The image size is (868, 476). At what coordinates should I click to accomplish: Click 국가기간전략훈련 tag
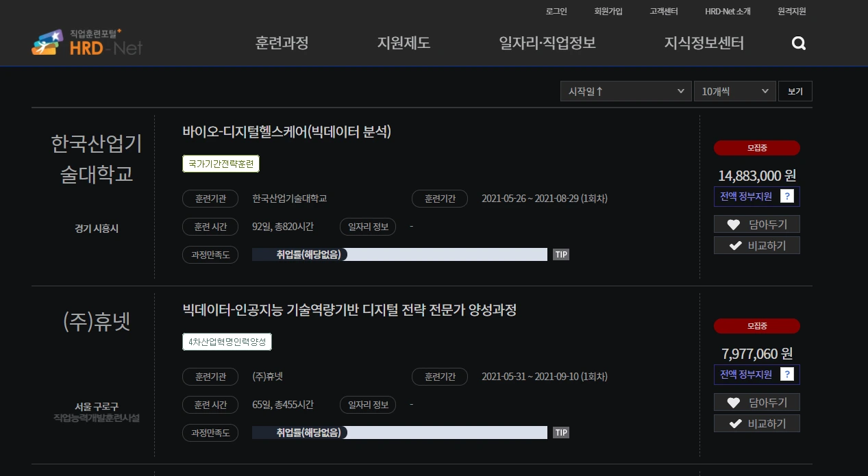[221, 164]
